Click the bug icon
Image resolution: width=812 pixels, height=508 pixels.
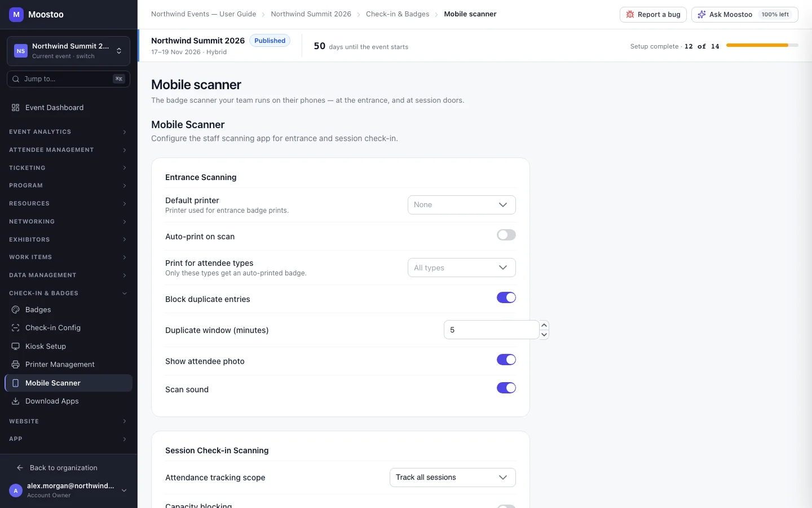[x=630, y=15]
